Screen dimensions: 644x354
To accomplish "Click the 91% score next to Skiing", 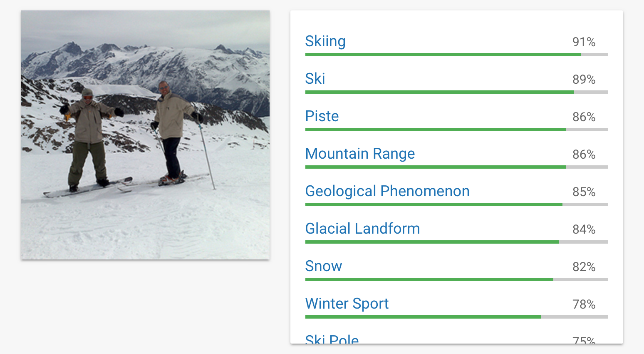I will tap(584, 42).
